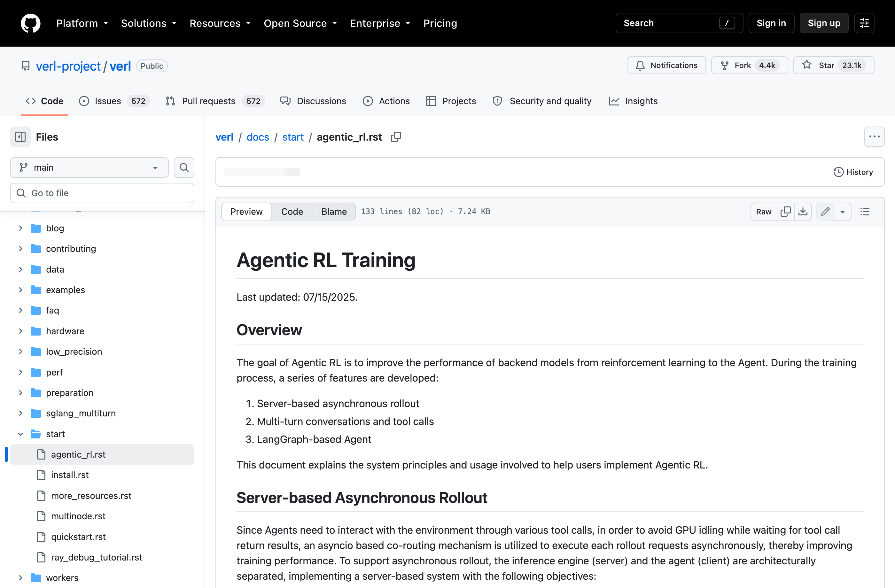Viewport: 895px width, 588px height.
Task: Open the Pull requests tab
Action: click(x=215, y=101)
